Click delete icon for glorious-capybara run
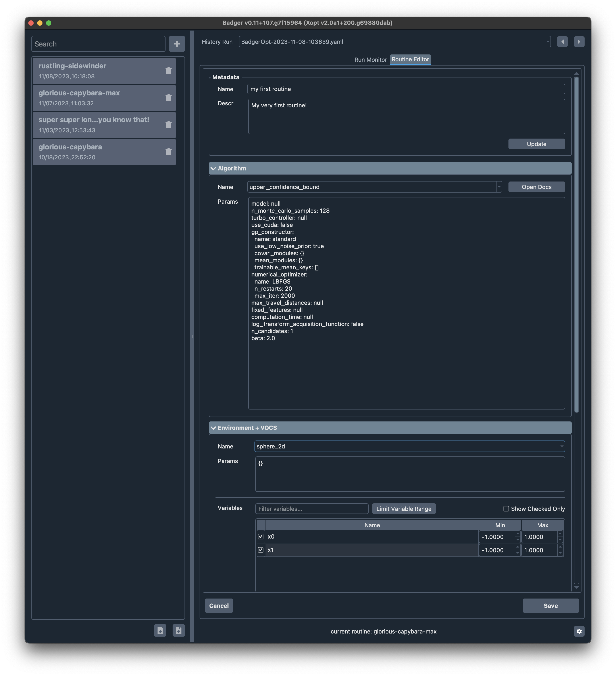Screen dimensions: 616x676 [x=168, y=152]
